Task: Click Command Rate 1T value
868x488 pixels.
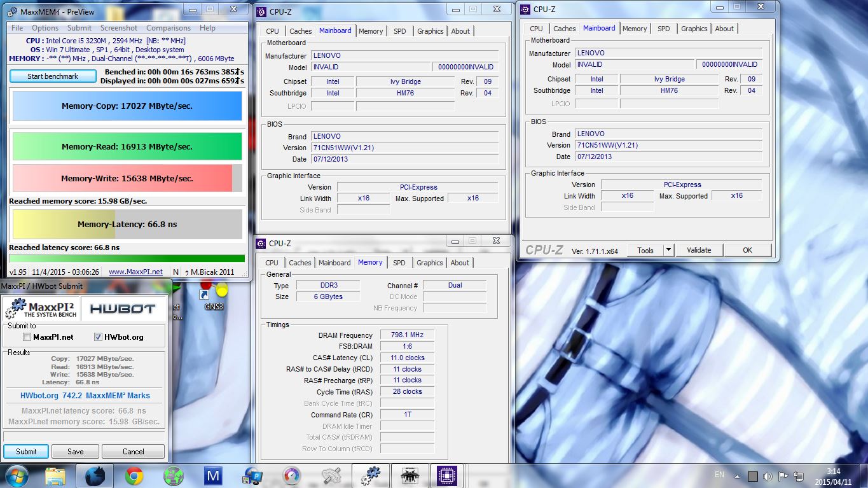Action: (x=407, y=414)
